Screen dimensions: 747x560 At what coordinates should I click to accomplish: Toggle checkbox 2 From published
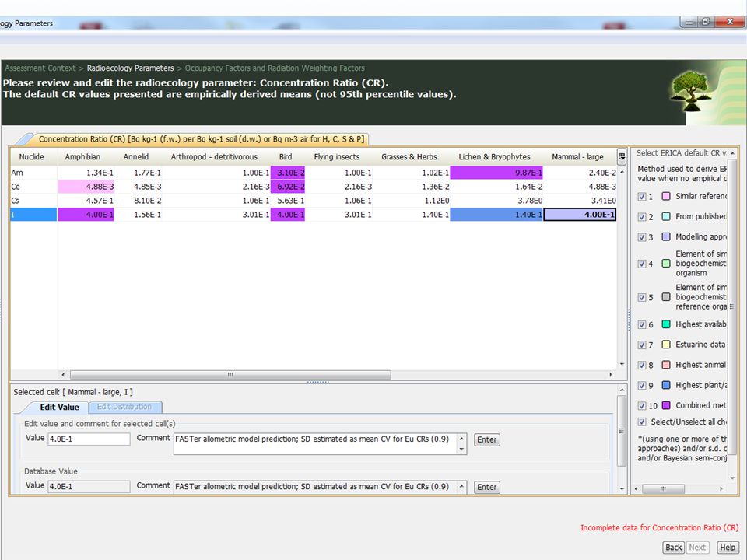(642, 217)
